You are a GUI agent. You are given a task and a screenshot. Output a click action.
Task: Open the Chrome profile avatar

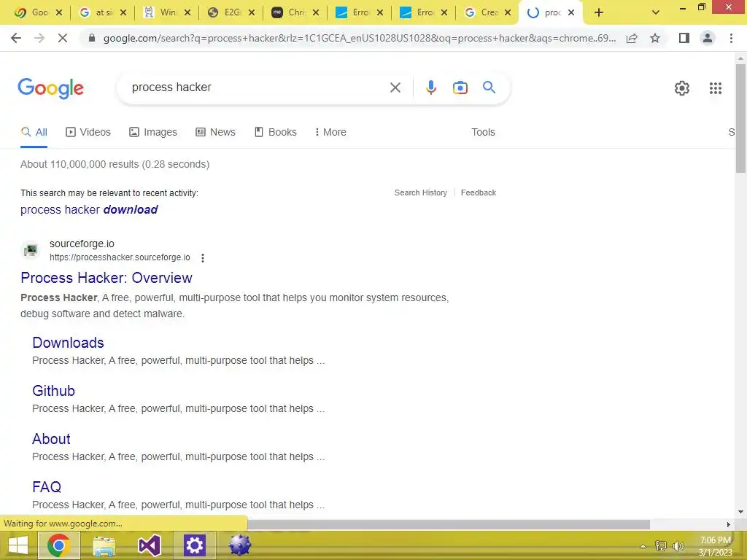coord(708,38)
